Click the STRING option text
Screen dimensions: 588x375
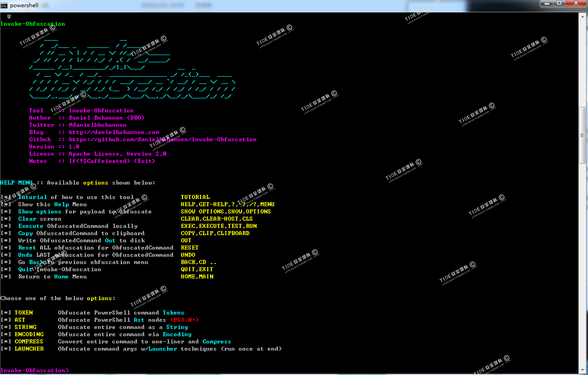coord(25,327)
